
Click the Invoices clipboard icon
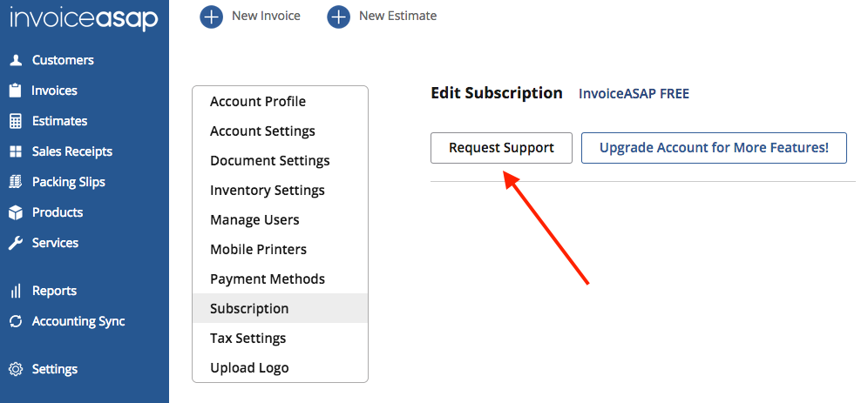pos(15,91)
